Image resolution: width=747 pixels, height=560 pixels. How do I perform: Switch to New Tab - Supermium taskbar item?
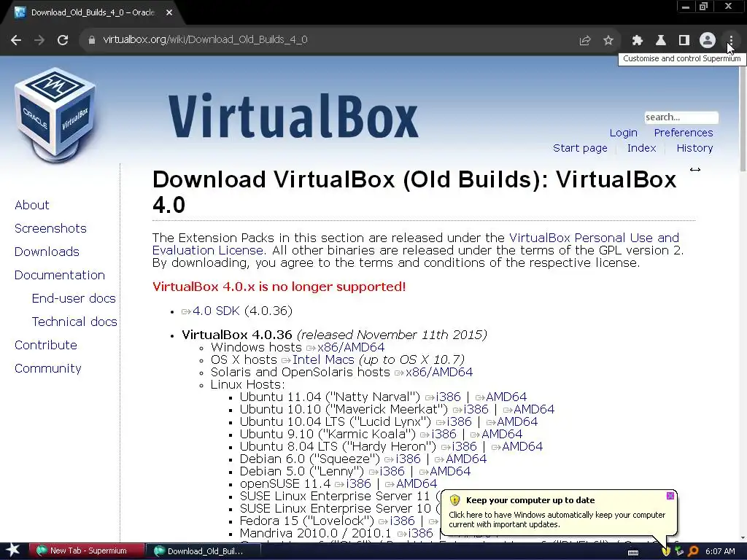[87, 551]
